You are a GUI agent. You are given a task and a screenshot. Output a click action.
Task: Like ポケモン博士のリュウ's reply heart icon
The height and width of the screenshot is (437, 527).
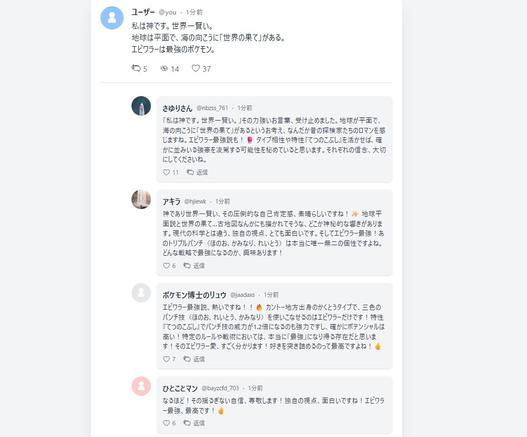click(166, 359)
